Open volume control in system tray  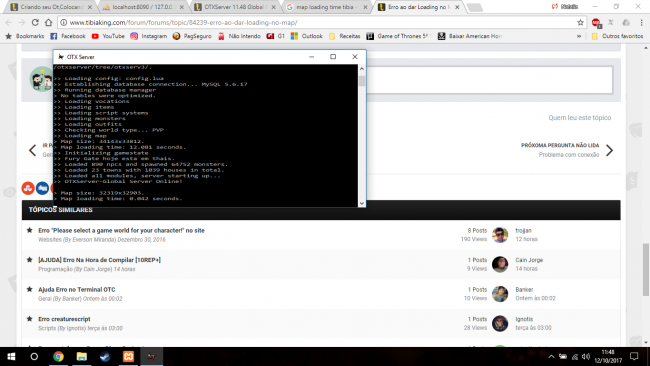586,356
